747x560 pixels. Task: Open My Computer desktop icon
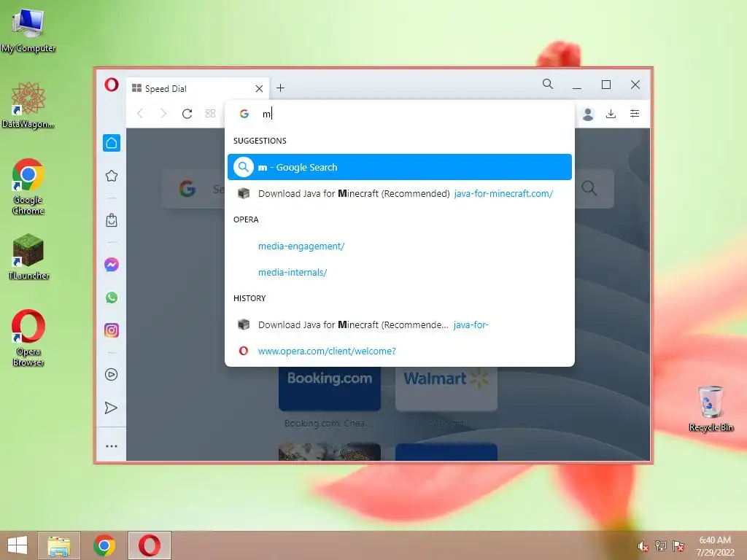tap(28, 30)
